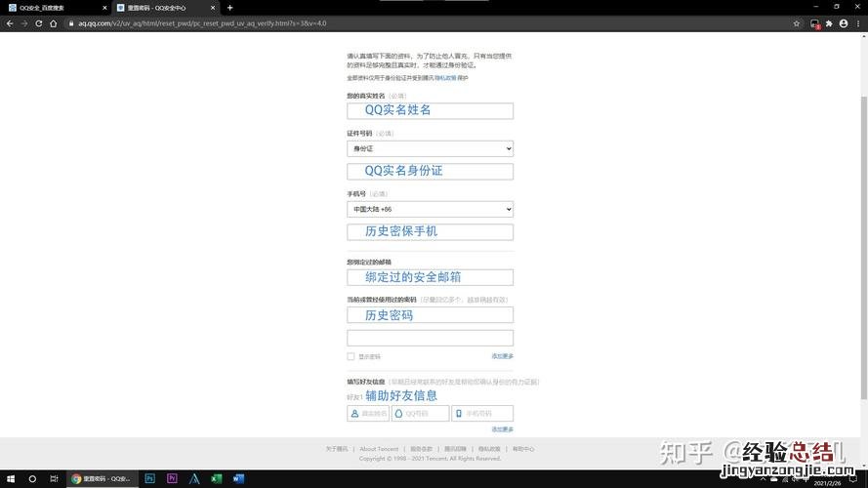Click the first historical password field
868x488 pixels.
click(x=431, y=315)
